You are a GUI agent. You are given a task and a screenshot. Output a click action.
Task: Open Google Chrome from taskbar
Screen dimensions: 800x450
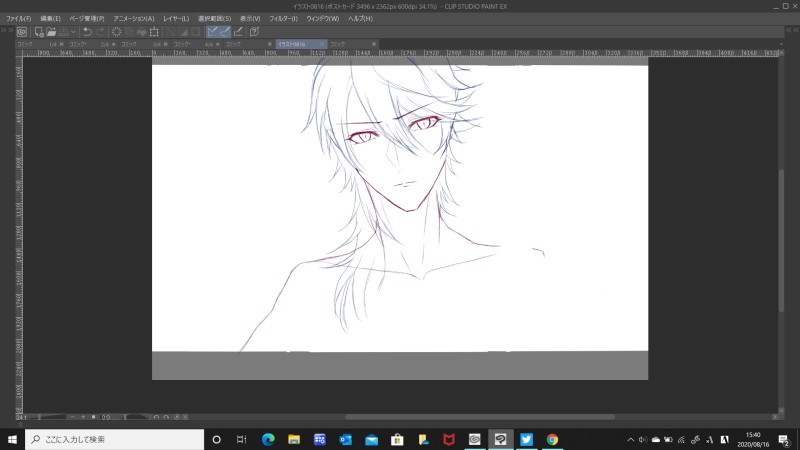coord(552,439)
